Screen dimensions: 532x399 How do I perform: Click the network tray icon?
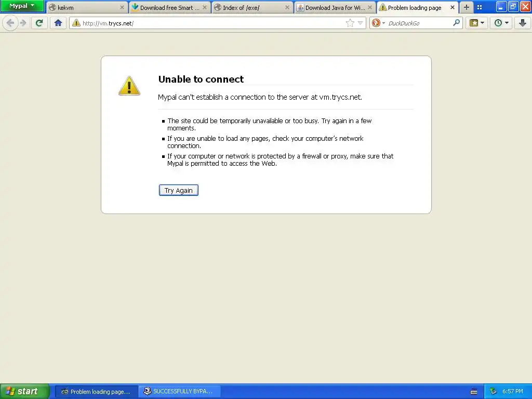tap(493, 392)
